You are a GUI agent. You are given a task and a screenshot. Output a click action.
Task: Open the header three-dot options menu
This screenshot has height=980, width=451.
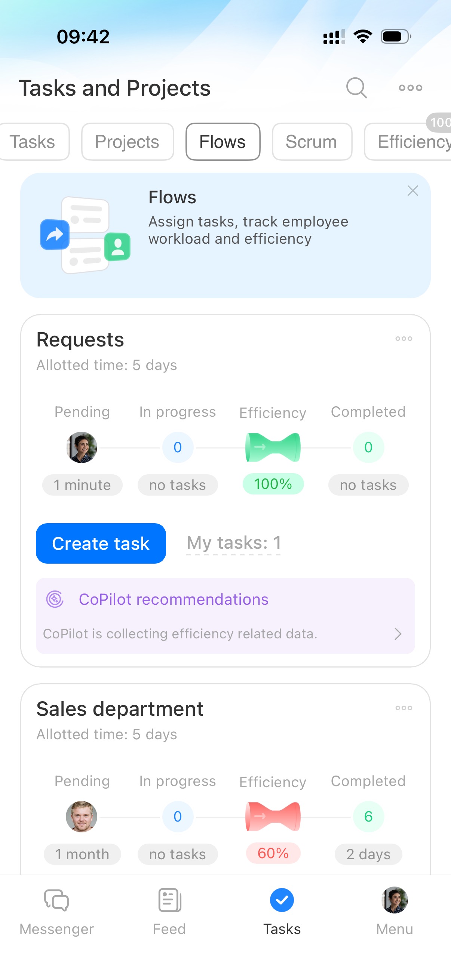[x=410, y=88]
